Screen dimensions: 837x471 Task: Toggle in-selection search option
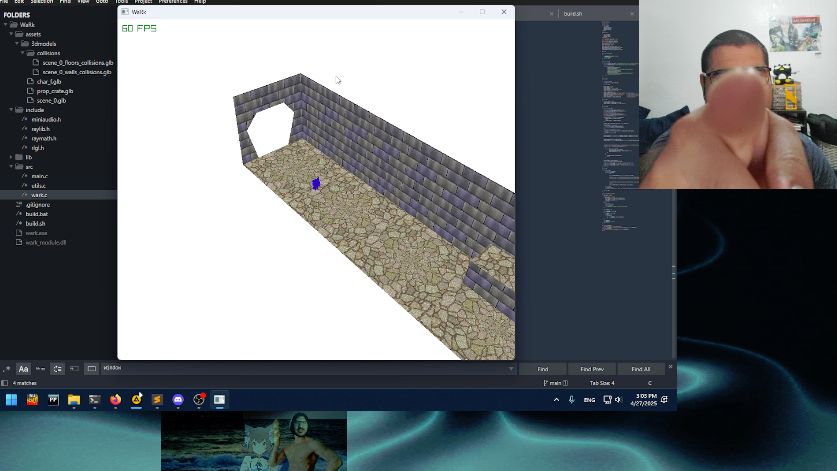pos(74,368)
